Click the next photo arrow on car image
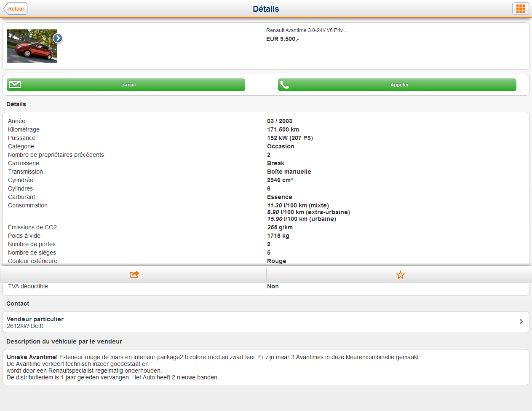 (58, 38)
